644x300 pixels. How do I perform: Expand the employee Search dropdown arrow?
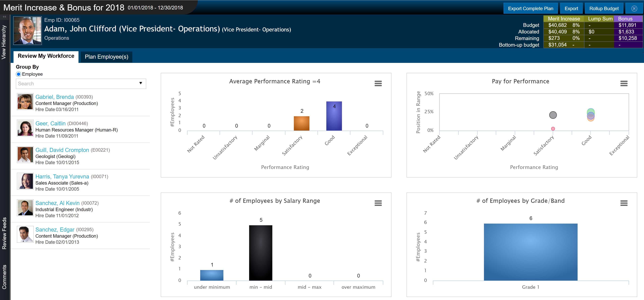(140, 83)
